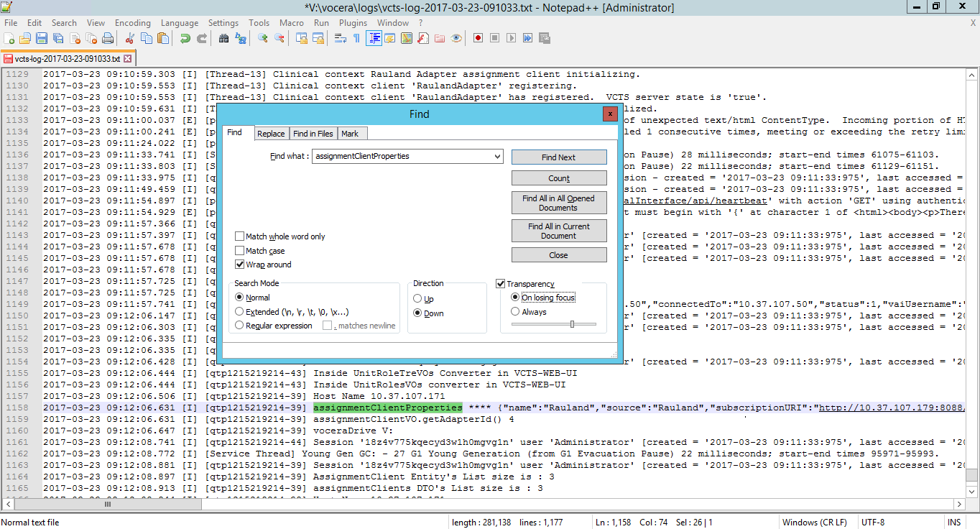Enable Match whole word only checkbox
Viewport: 980px width, 529px height.
(x=240, y=236)
